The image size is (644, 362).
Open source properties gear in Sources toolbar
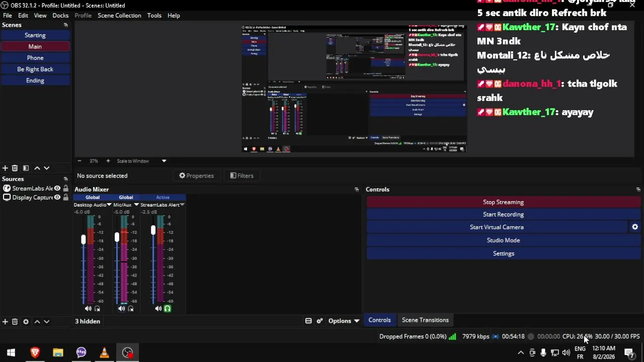26,321
